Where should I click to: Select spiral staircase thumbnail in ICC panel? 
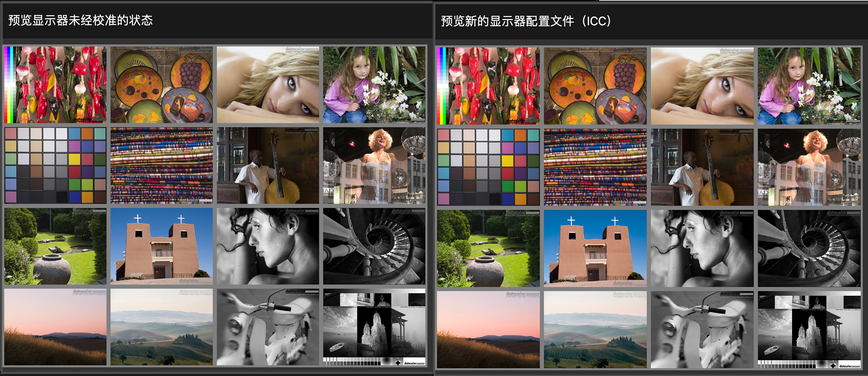coord(809,248)
